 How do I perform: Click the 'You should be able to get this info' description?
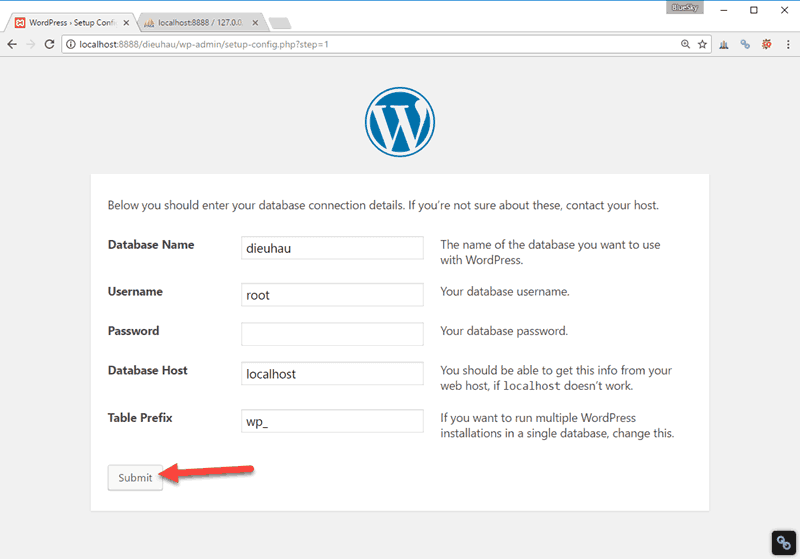556,378
